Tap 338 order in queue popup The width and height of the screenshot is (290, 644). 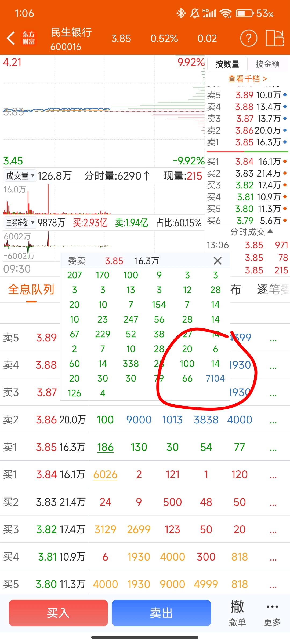tap(131, 364)
